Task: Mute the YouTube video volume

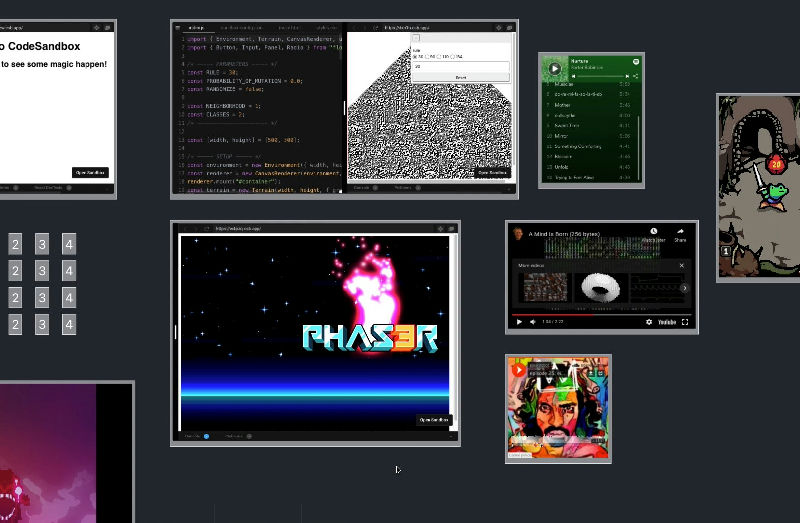Action: click(x=533, y=322)
